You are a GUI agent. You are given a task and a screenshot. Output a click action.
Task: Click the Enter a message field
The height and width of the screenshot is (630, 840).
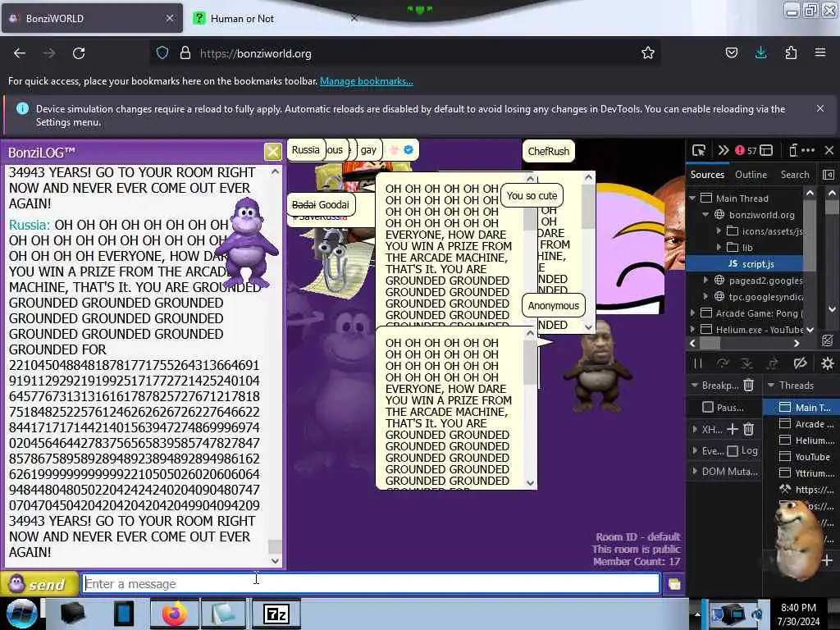(x=371, y=583)
